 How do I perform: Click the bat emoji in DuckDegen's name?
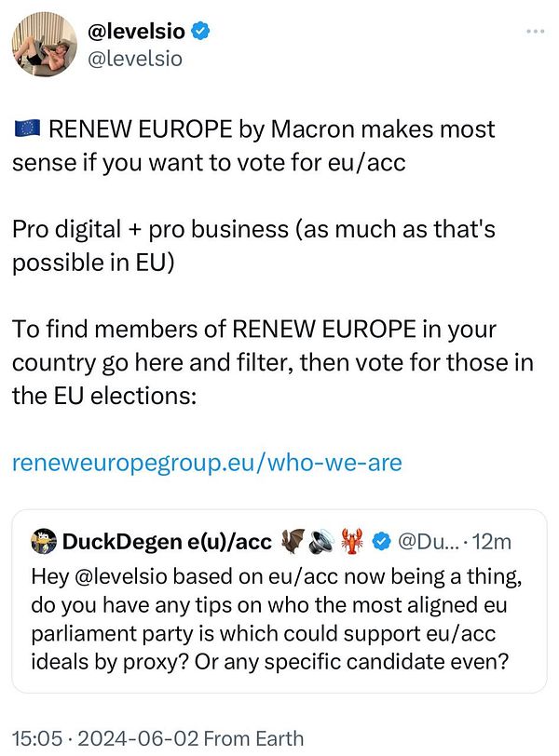coord(293,541)
